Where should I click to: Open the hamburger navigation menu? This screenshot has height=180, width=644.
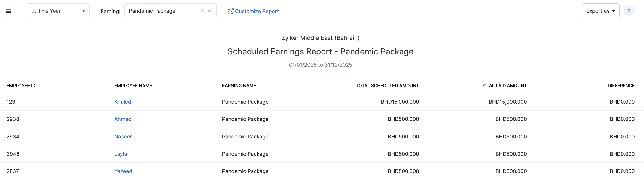[8, 11]
